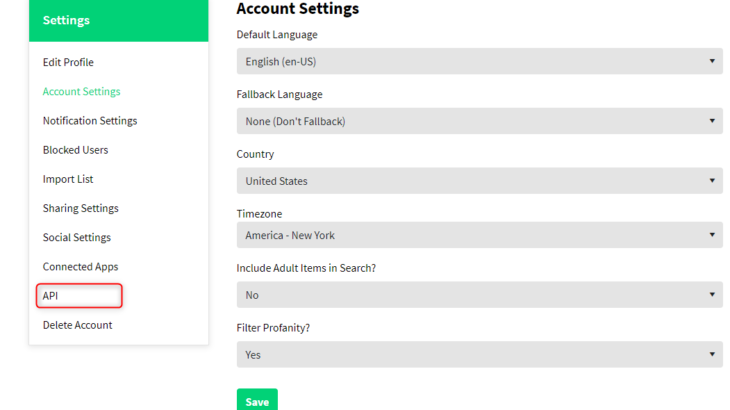Screen dimensions: 730x410
Task: Click the Default Language dropdown arrow
Action: tap(711, 61)
